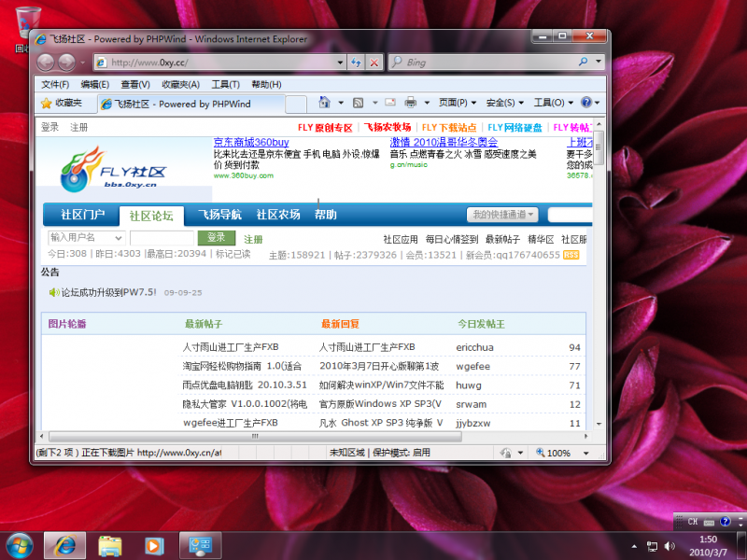Open the search provider dropdown arrow
The width and height of the screenshot is (747, 560).
[599, 62]
